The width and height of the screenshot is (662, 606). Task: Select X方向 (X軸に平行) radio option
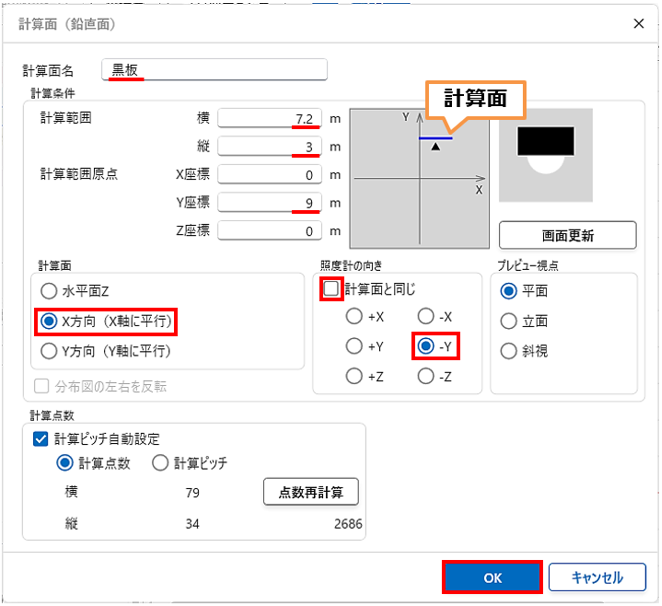pos(47,322)
